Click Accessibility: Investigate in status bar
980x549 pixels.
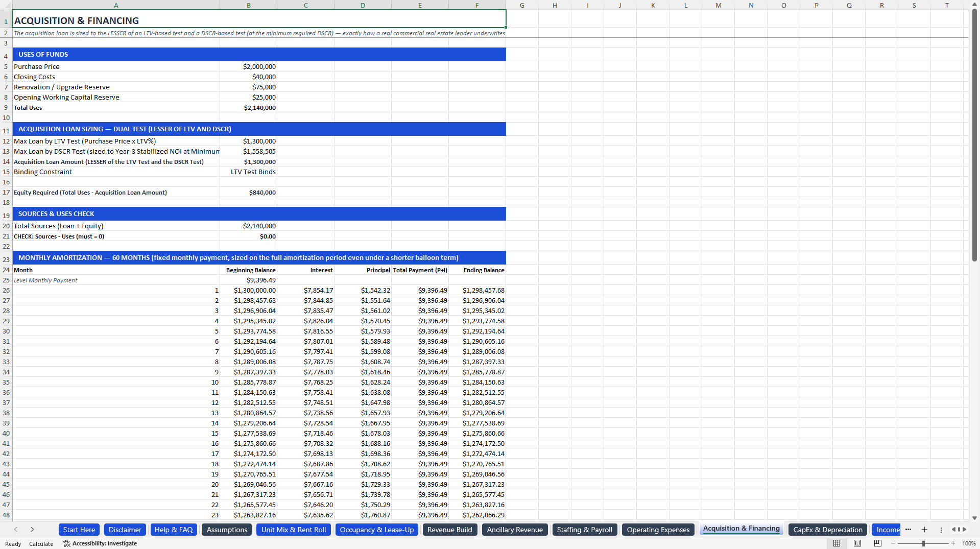pyautogui.click(x=100, y=543)
